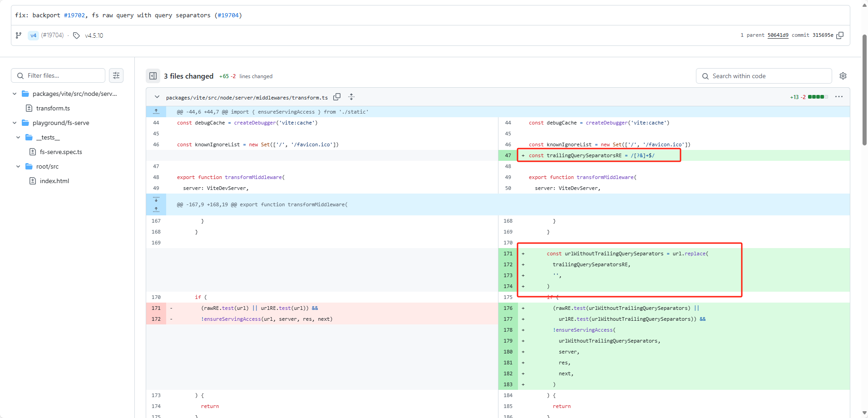The width and height of the screenshot is (868, 418).
Task: Click the transform.ts file path header text
Action: 247,98
